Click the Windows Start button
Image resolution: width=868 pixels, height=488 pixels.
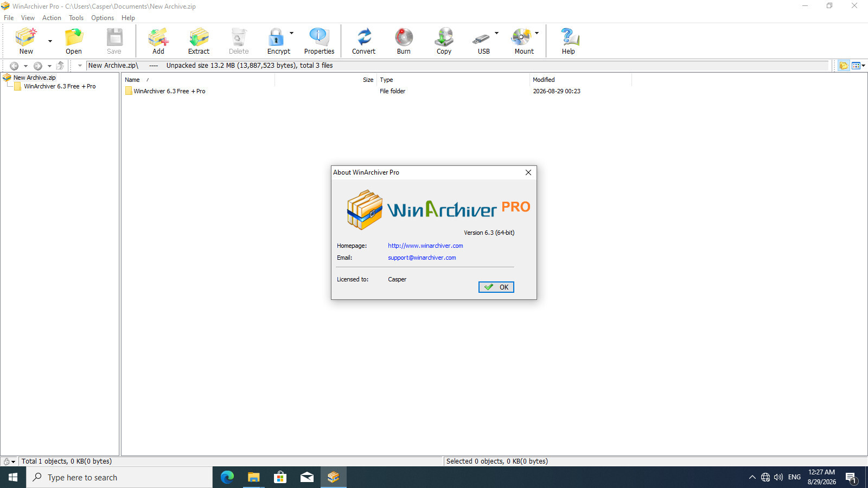point(13,477)
